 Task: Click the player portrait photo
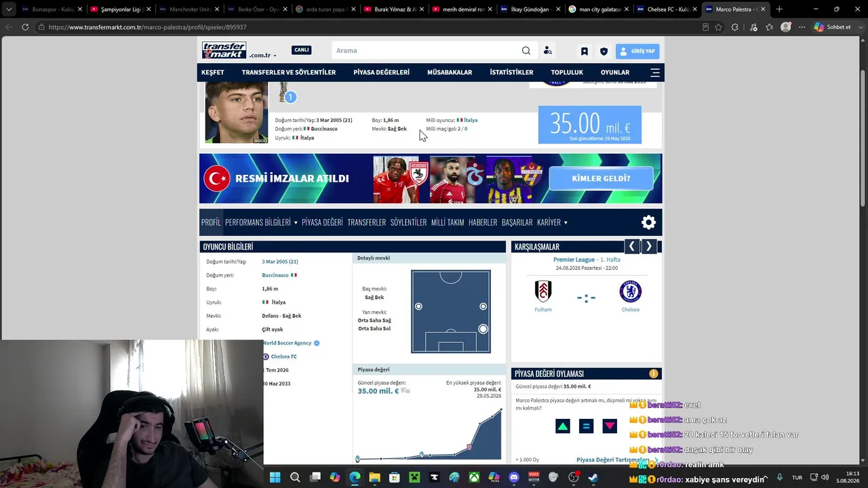point(237,113)
